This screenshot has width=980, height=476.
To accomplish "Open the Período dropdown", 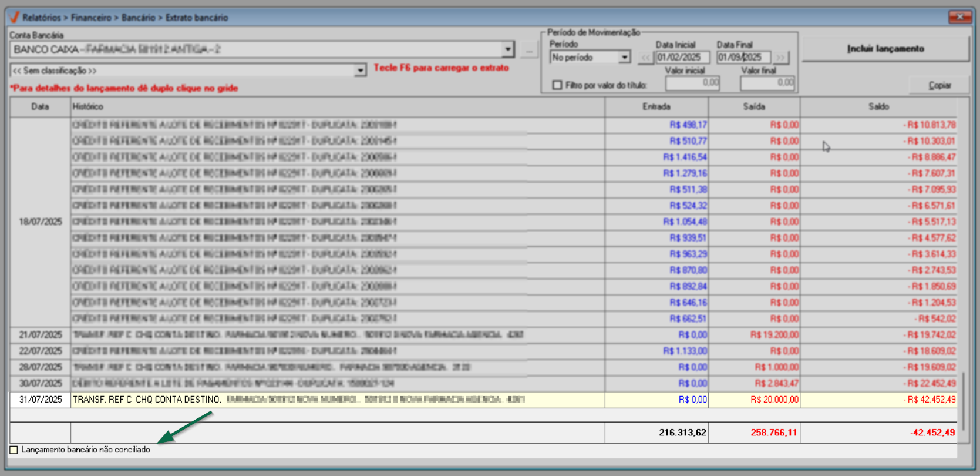I will [x=624, y=58].
